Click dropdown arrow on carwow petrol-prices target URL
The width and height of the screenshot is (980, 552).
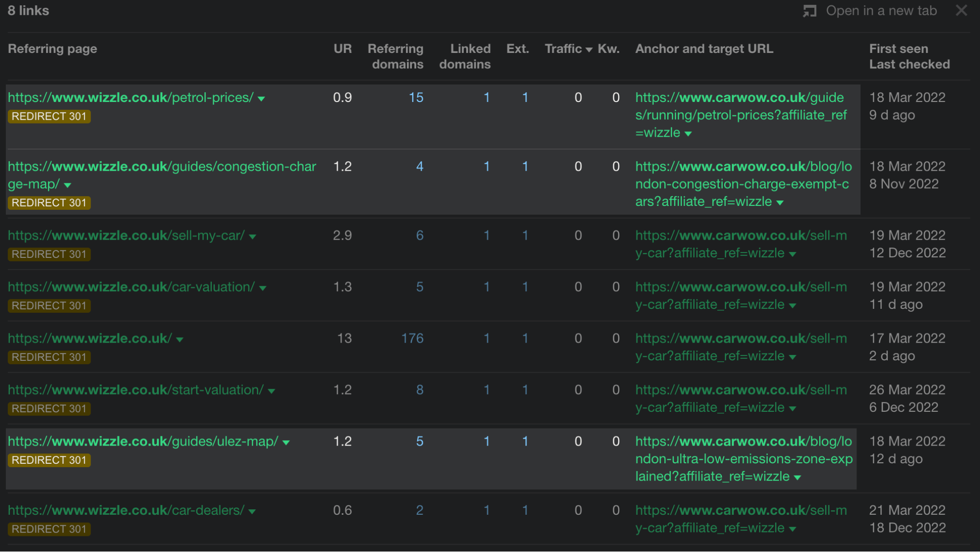point(692,133)
